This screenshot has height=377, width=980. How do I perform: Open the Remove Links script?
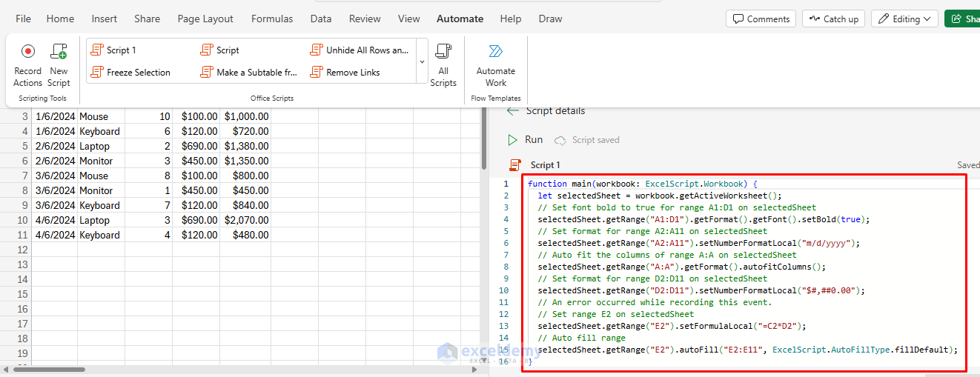click(x=345, y=73)
